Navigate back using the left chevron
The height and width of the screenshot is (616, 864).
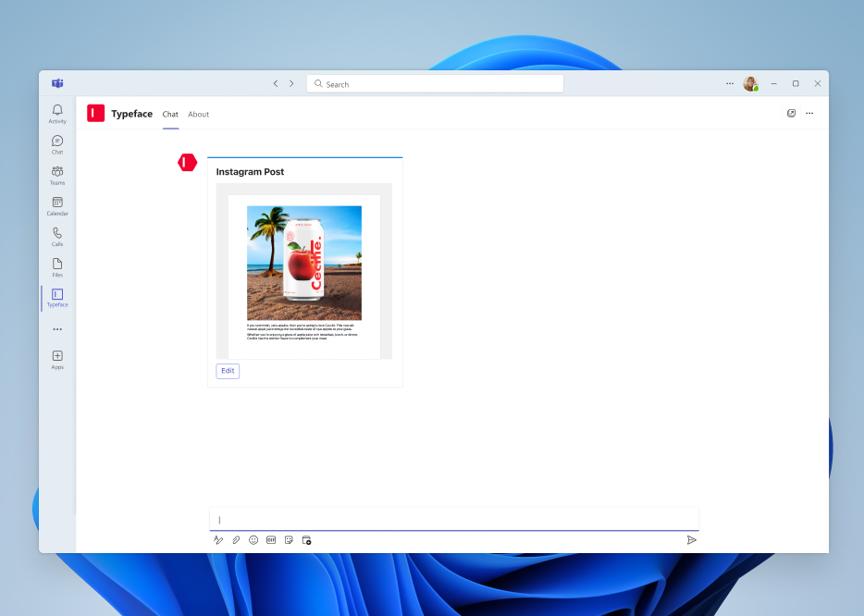point(275,82)
